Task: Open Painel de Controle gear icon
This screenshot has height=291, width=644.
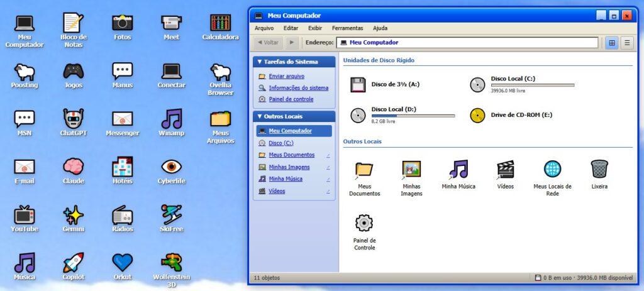Action: 364,224
